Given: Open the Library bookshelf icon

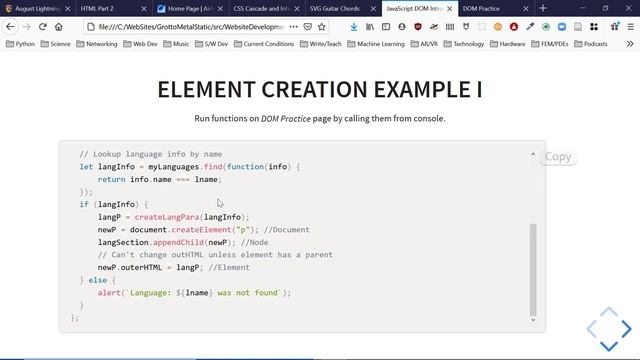Looking at the screenshot, I should [370, 27].
